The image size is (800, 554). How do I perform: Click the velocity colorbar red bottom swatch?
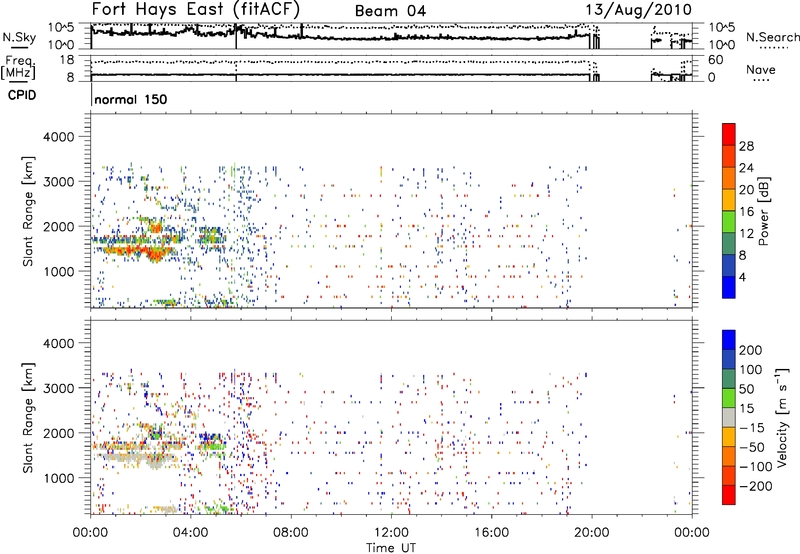click(729, 495)
